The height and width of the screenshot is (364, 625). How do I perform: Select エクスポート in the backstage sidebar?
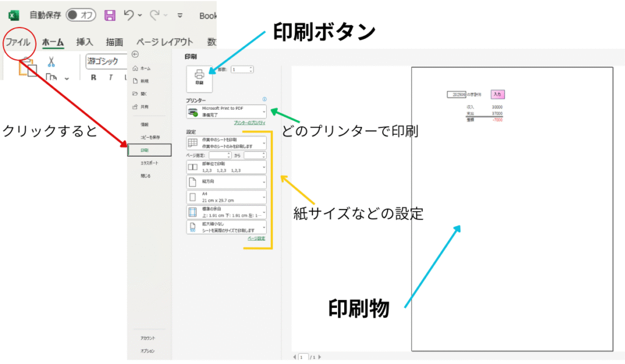(150, 163)
